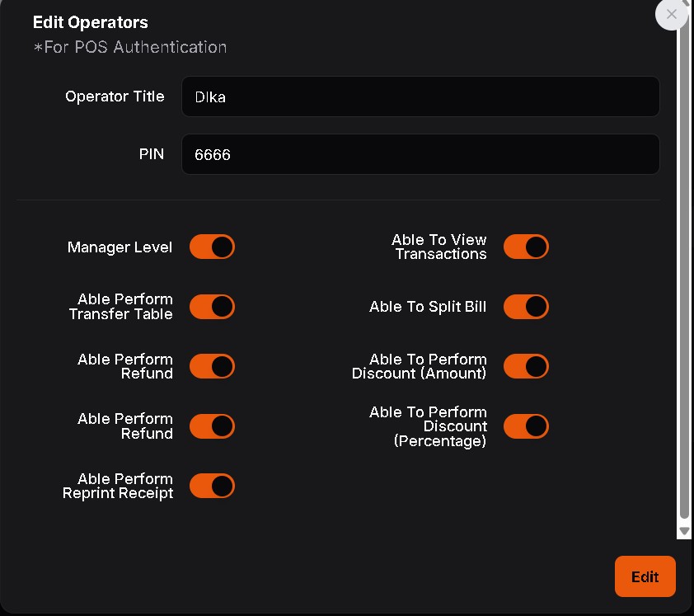The image size is (694, 616).
Task: Toggle the Able Perform Refund switch above Reprint Receipt
Action: [213, 426]
